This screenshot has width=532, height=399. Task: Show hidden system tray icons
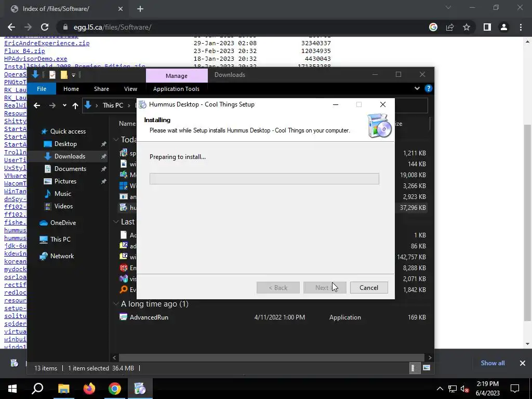440,389
